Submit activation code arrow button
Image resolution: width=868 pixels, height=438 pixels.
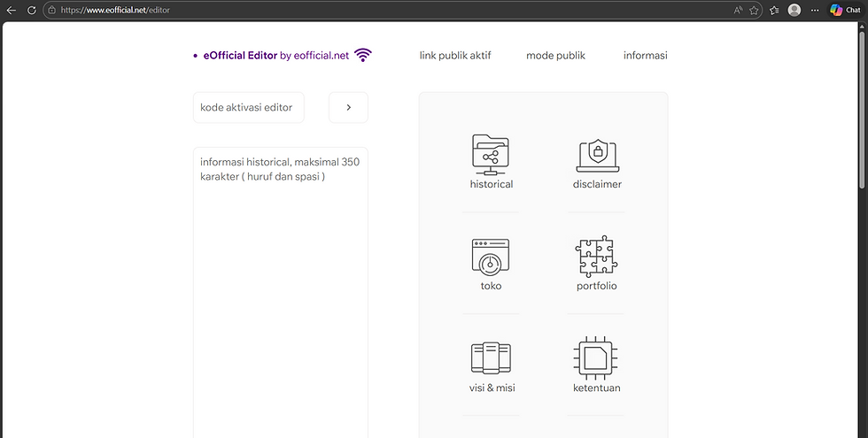click(348, 107)
